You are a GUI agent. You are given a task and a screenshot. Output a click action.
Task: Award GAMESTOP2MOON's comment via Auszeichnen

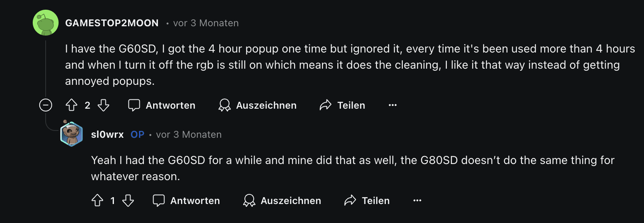pos(257,105)
